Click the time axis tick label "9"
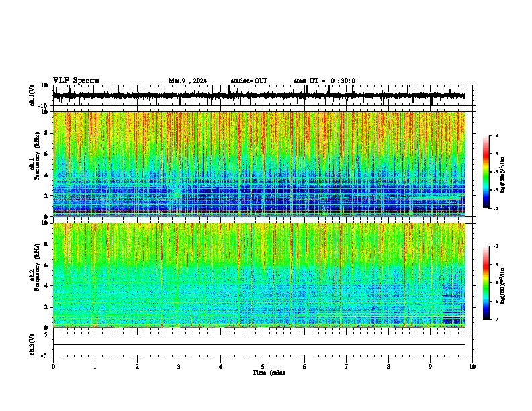This screenshot has width=532, height=411. [x=430, y=367]
